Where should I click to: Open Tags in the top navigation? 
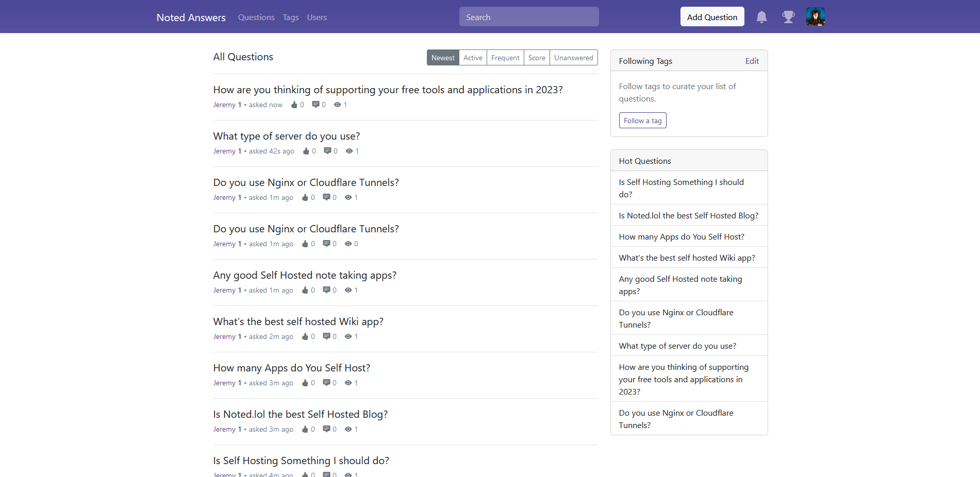tap(291, 18)
